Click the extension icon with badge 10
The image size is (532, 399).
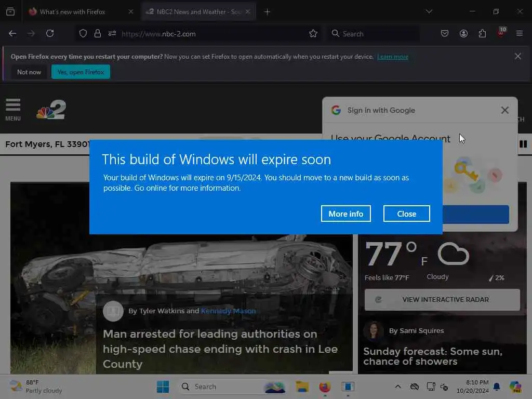(501, 33)
